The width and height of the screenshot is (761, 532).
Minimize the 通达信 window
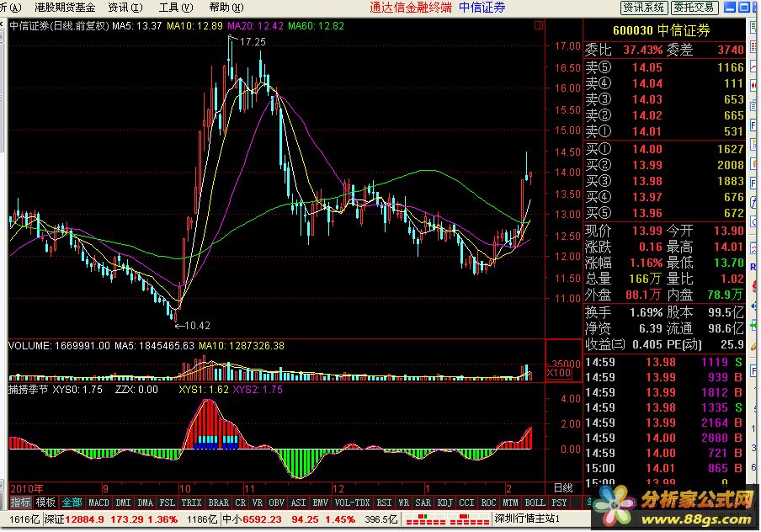pos(730,8)
